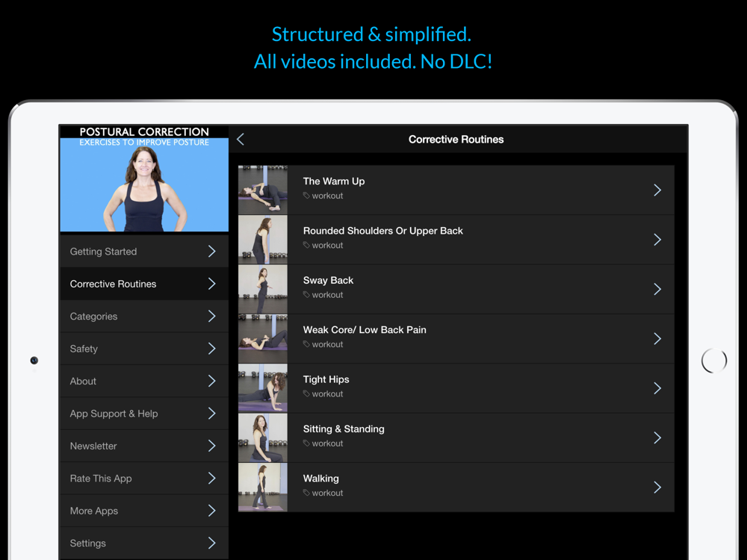Go back using the header arrow

[x=241, y=139]
